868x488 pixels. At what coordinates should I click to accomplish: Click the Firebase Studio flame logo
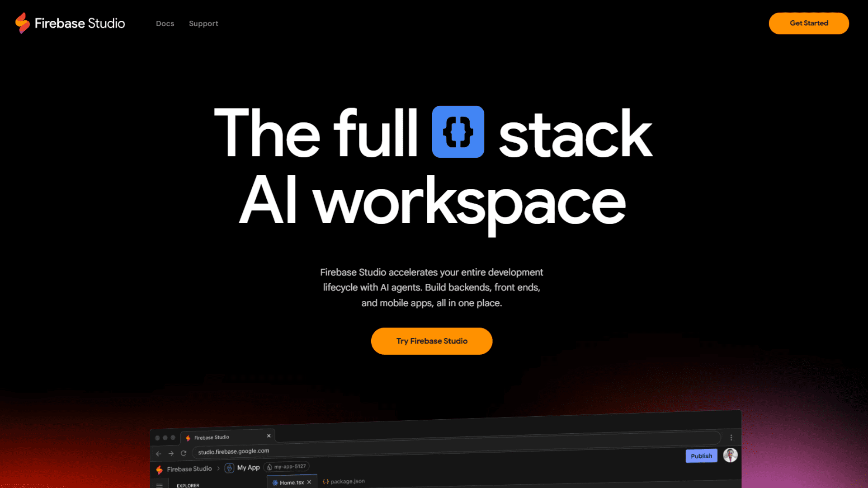tap(22, 23)
